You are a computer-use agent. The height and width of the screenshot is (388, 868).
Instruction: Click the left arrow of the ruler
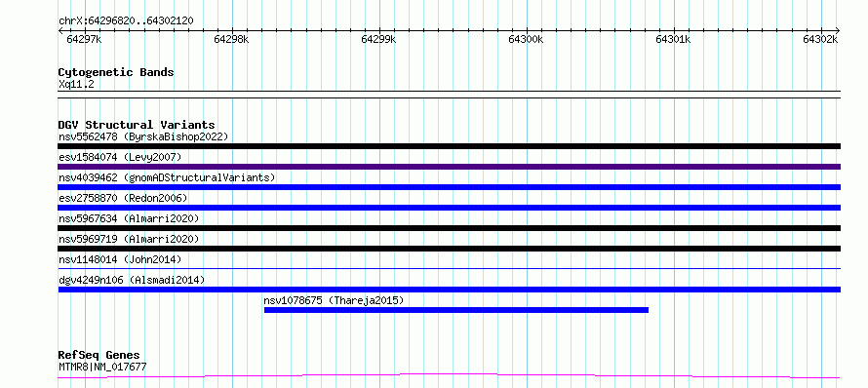click(60, 30)
